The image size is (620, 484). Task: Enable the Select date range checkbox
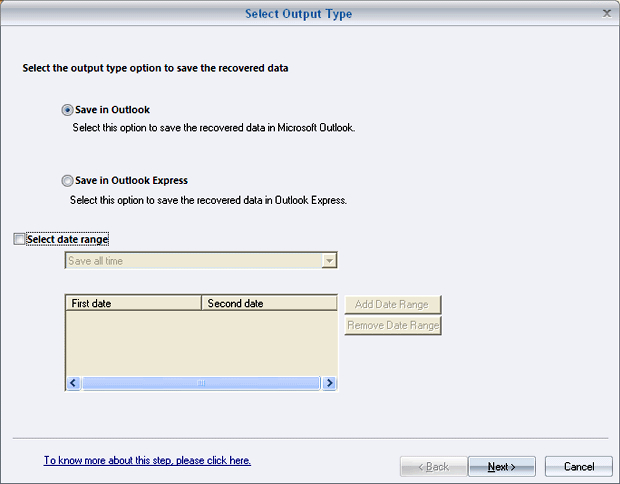coord(19,239)
